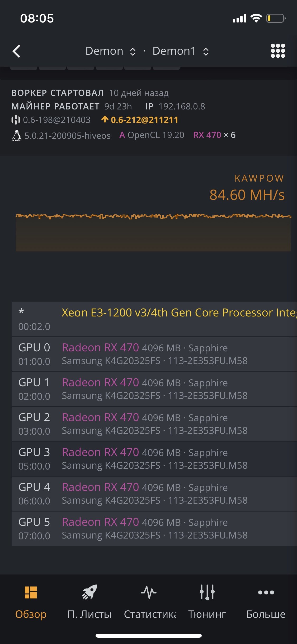Screen dimensions: 297x644
Task: Tap the RX 470 × 6 summary
Action: [214, 135]
